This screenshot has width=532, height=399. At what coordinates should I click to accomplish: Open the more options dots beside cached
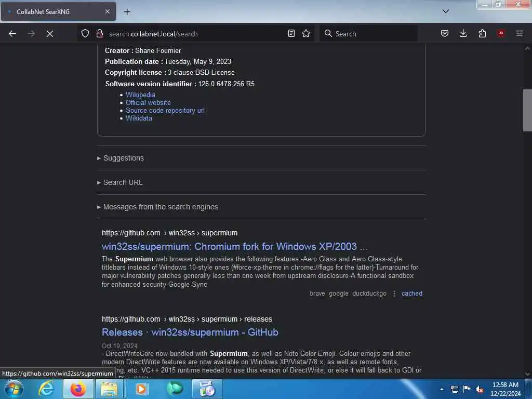pos(394,294)
